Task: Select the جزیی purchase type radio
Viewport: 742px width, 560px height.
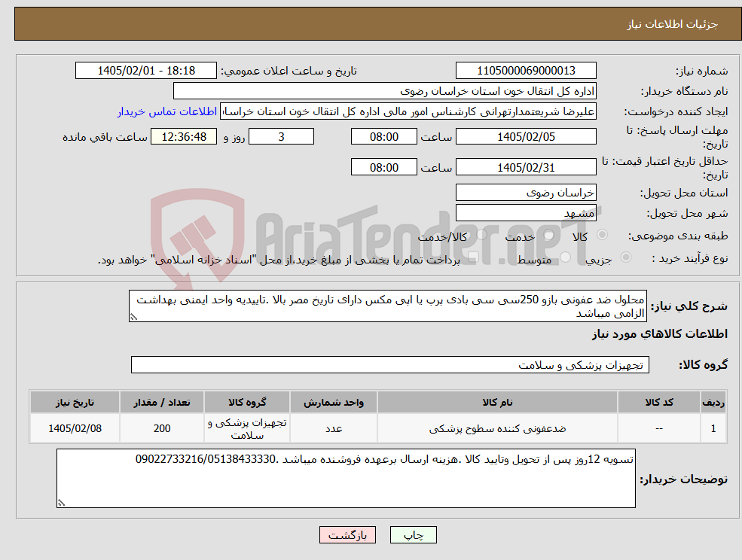Action: click(x=625, y=257)
